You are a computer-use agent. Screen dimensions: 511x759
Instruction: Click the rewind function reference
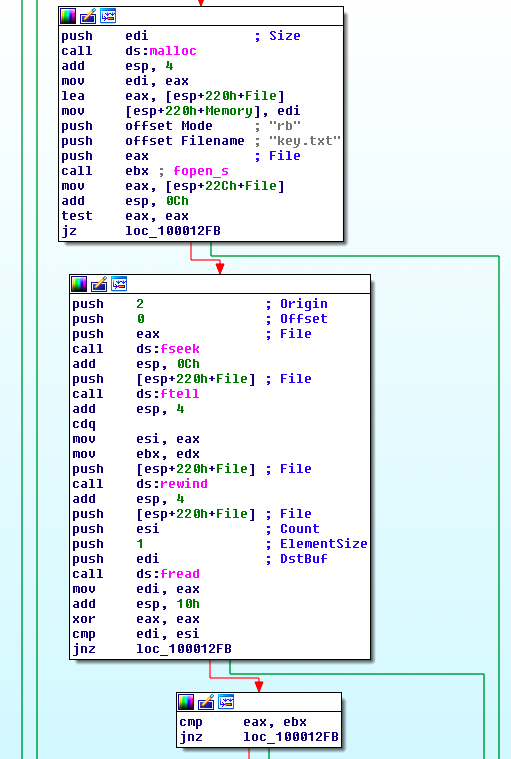tap(183, 484)
